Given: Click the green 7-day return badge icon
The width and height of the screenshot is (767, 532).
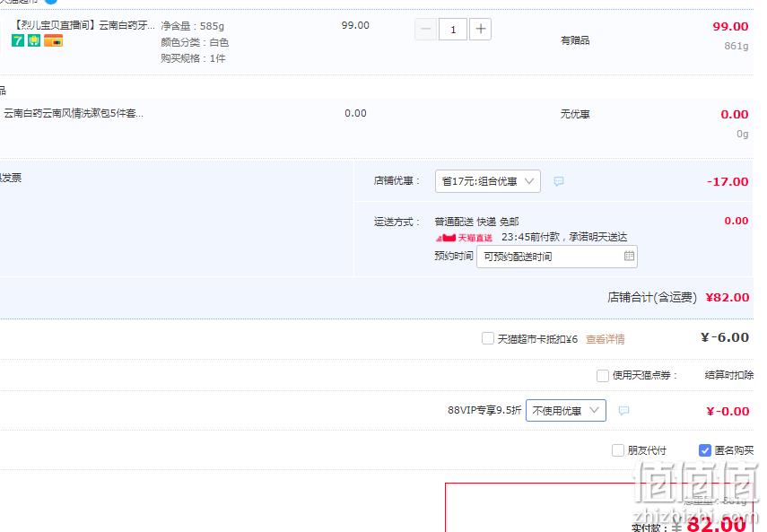Looking at the screenshot, I should pyautogui.click(x=18, y=40).
